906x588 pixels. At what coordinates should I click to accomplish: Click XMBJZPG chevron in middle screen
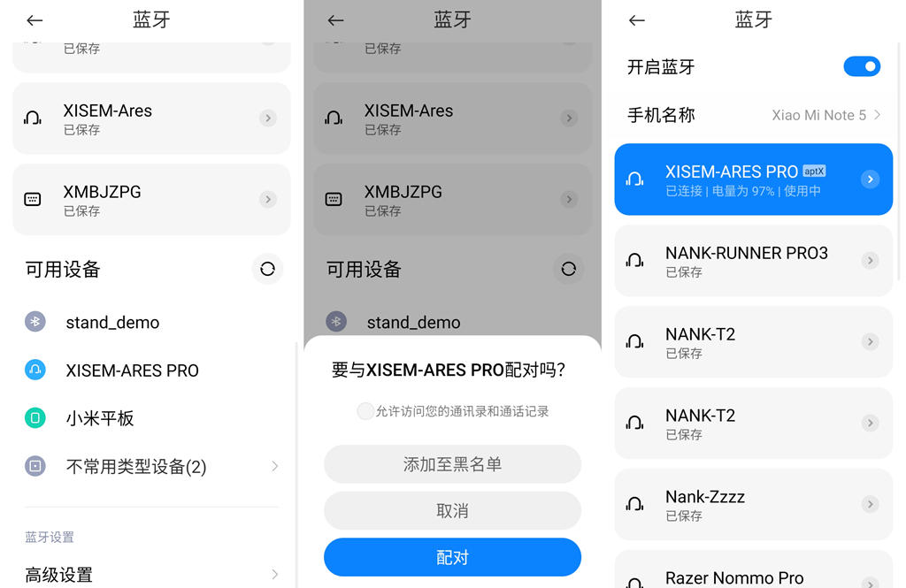pos(569,199)
